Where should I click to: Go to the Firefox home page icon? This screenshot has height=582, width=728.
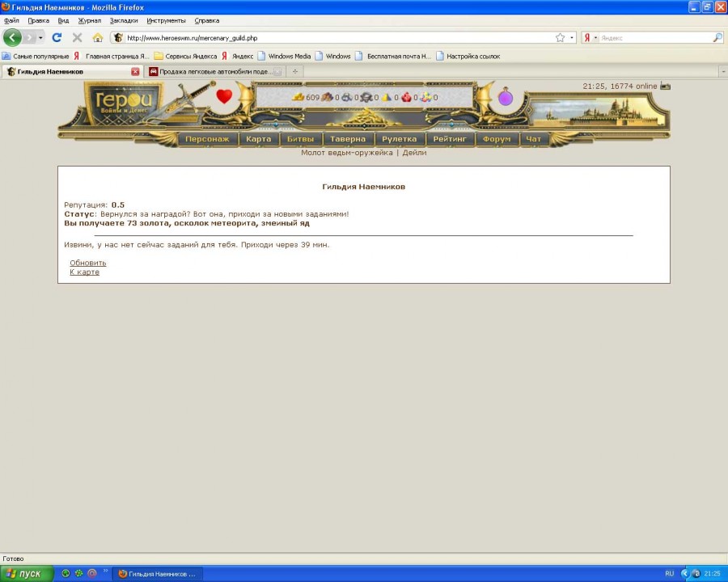pyautogui.click(x=98, y=38)
